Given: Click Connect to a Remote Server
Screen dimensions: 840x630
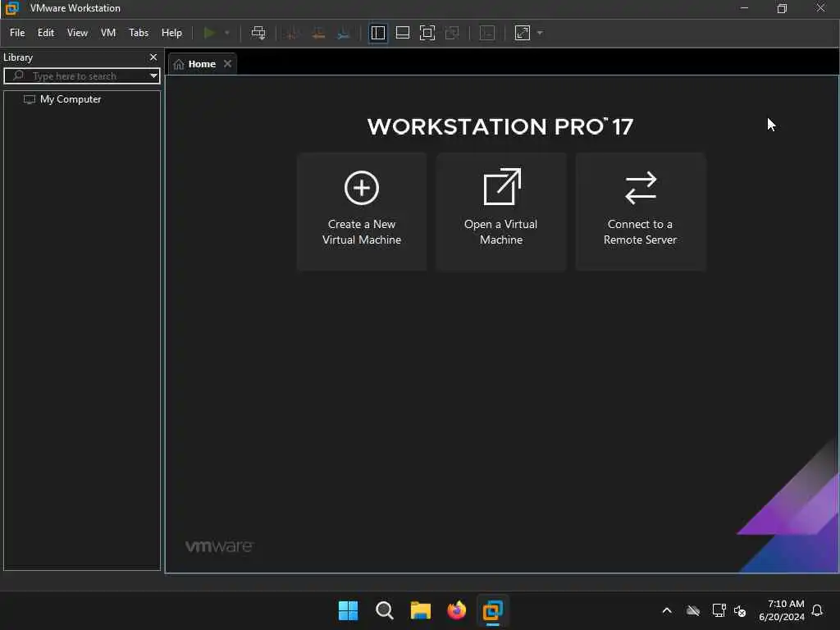Looking at the screenshot, I should coord(640,212).
